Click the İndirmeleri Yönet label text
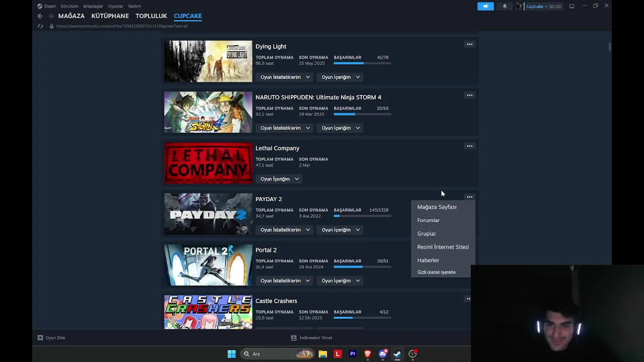 coord(315,338)
